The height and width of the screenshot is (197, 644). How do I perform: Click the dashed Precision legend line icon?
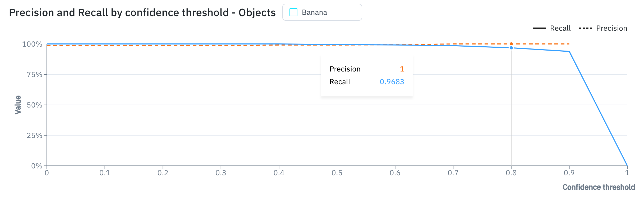coord(585,28)
